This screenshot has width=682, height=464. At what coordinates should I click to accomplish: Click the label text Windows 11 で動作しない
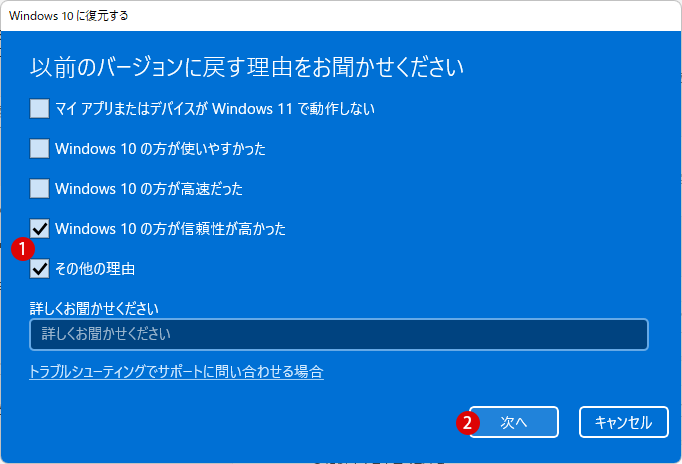pos(293,108)
